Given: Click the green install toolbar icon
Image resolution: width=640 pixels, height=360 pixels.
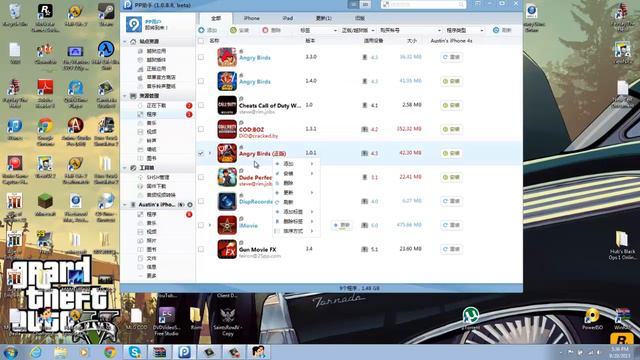Looking at the screenshot, I should pos(233,30).
